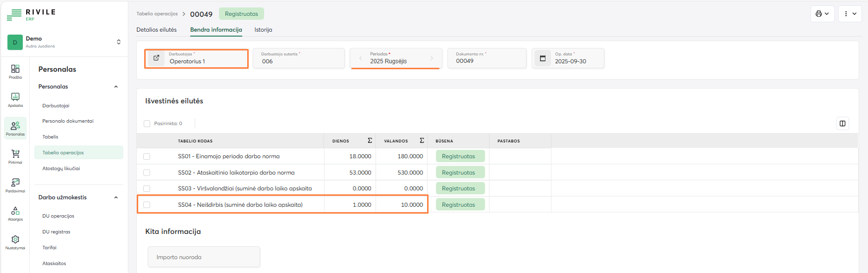Switch to the Detalios eilutės tab
Screen dimensions: 868x273
[x=157, y=30]
